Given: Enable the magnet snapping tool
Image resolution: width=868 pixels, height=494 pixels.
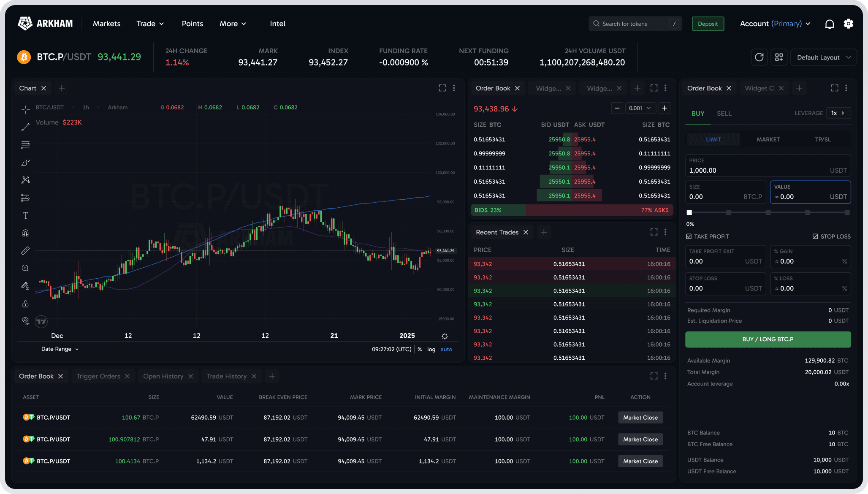Looking at the screenshot, I should pyautogui.click(x=25, y=233).
